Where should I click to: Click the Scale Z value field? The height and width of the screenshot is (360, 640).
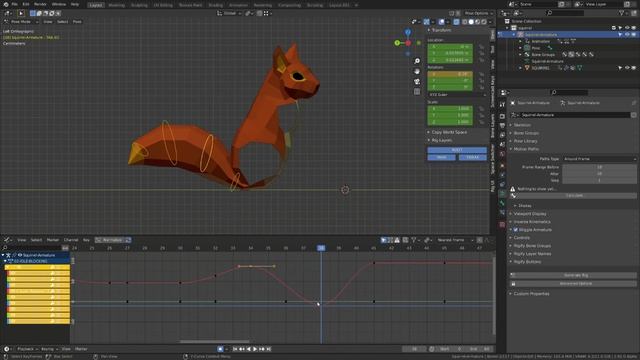pyautogui.click(x=450, y=122)
